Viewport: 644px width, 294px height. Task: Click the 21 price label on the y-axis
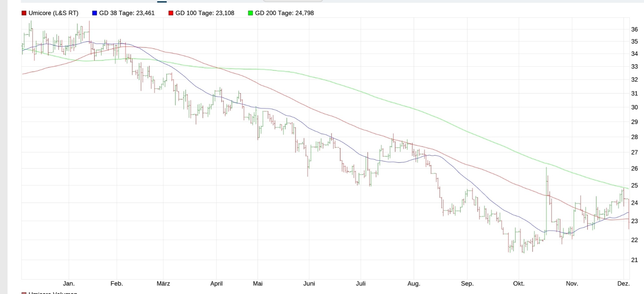tap(634, 260)
